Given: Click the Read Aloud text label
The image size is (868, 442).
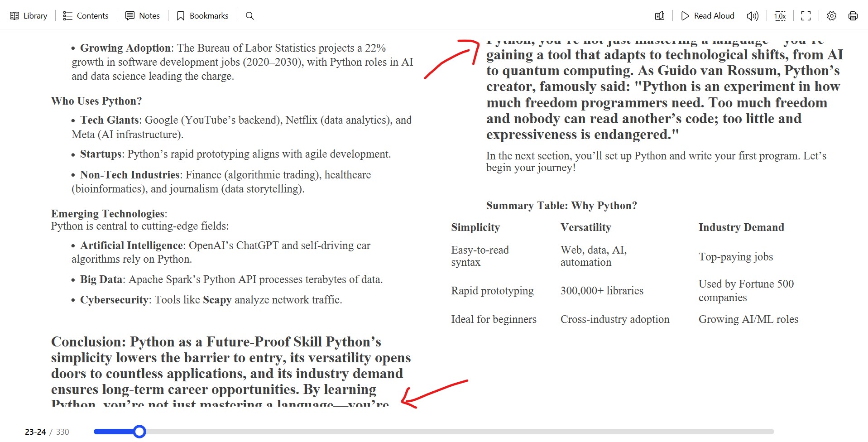Looking at the screenshot, I should click(714, 16).
